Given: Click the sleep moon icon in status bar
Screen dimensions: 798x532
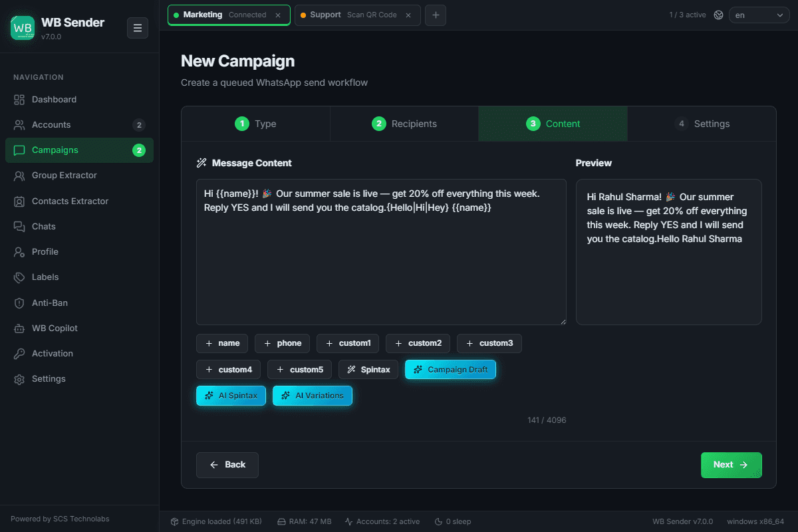Looking at the screenshot, I should [438, 521].
